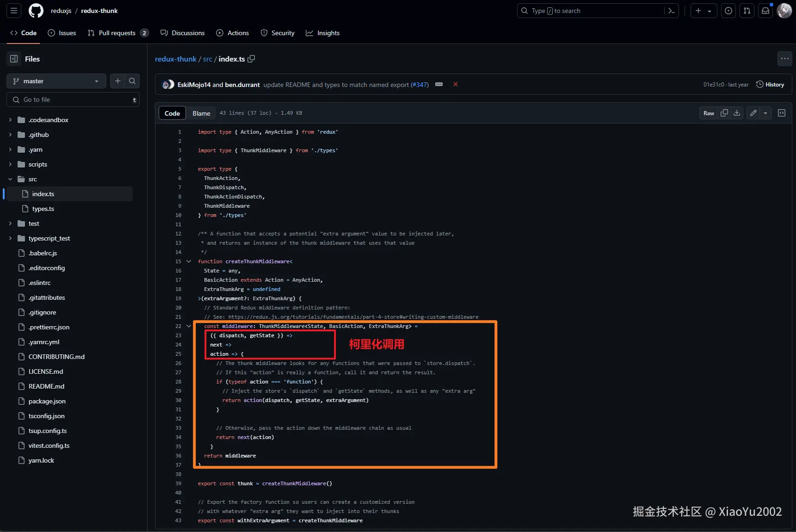Screen dimensions: 796x532
Task: Switch to Code view toggle
Action: pyautogui.click(x=172, y=113)
